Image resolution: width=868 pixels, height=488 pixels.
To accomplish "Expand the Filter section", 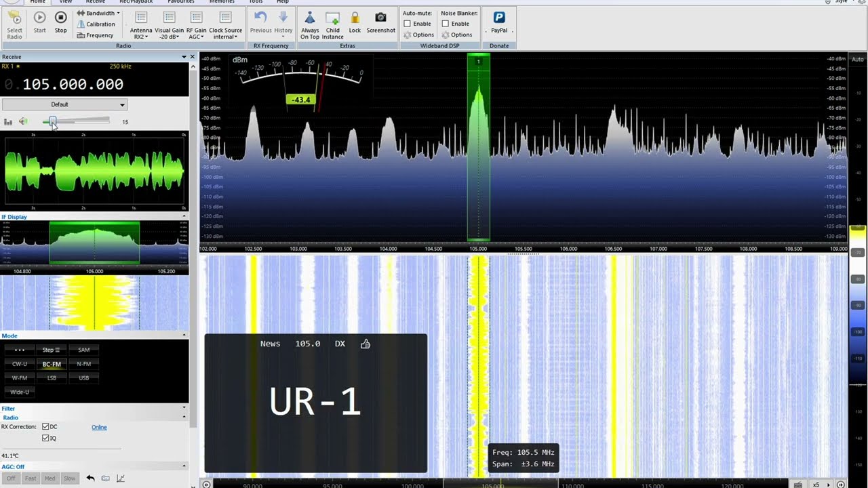I will point(184,409).
